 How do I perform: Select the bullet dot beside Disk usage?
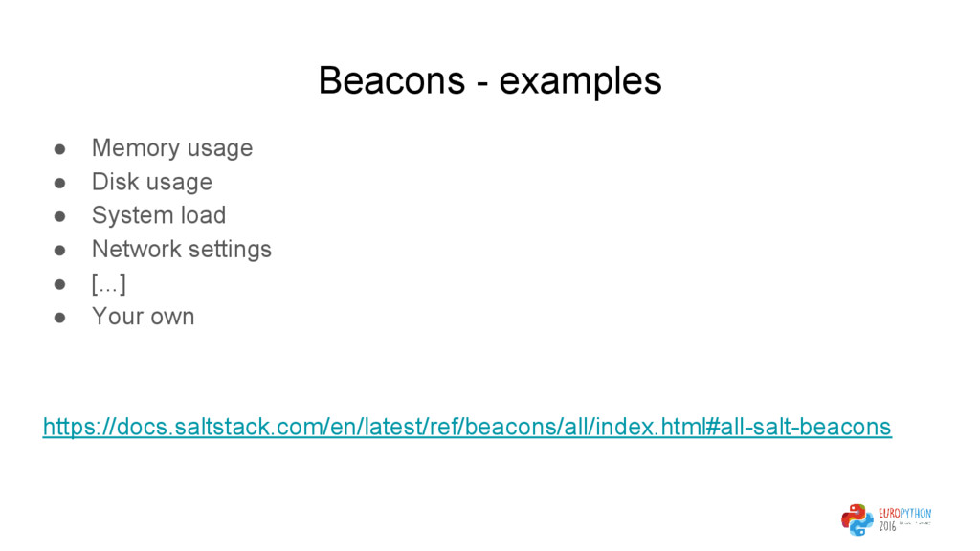tap(60, 183)
